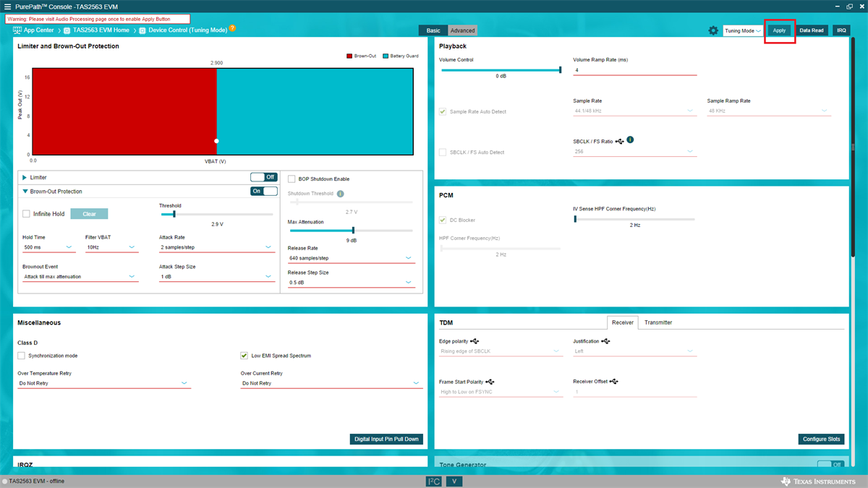
Task: Open the Over Temperature Retry dropdown
Action: pos(103,383)
